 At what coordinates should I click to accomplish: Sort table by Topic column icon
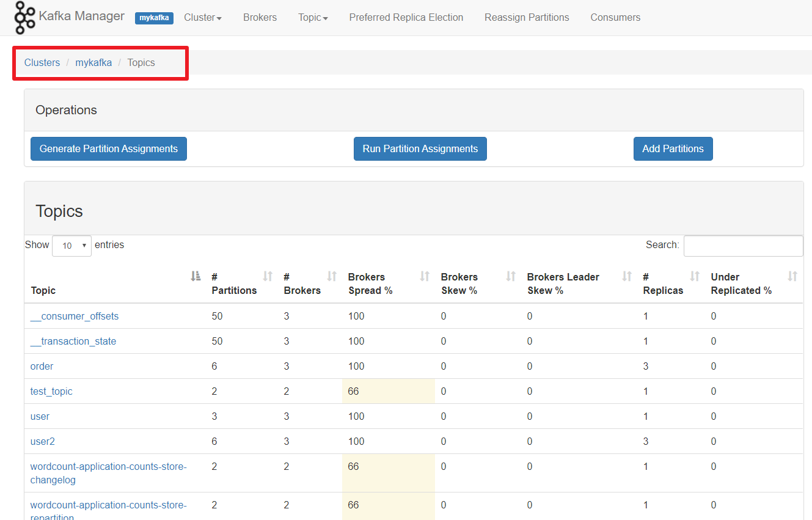196,276
